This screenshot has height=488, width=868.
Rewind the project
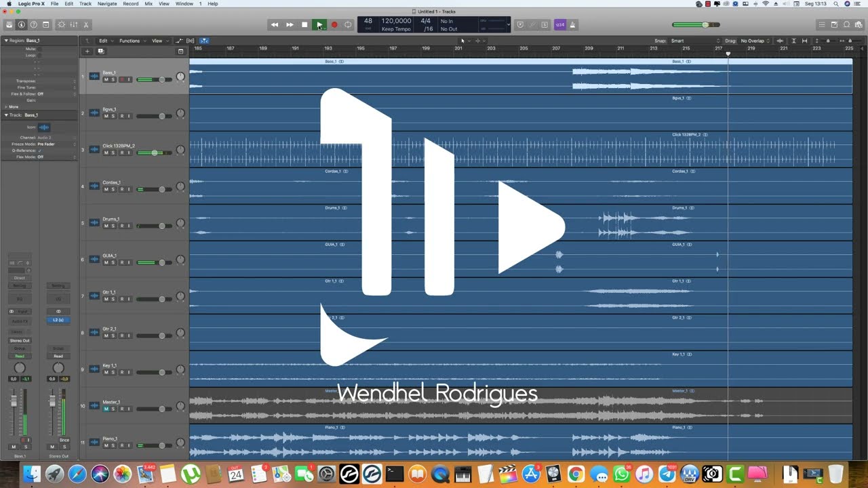click(275, 25)
